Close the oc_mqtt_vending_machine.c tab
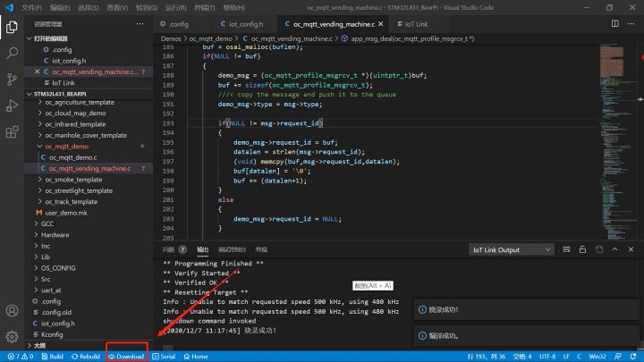This screenshot has height=362, width=644. [381, 24]
